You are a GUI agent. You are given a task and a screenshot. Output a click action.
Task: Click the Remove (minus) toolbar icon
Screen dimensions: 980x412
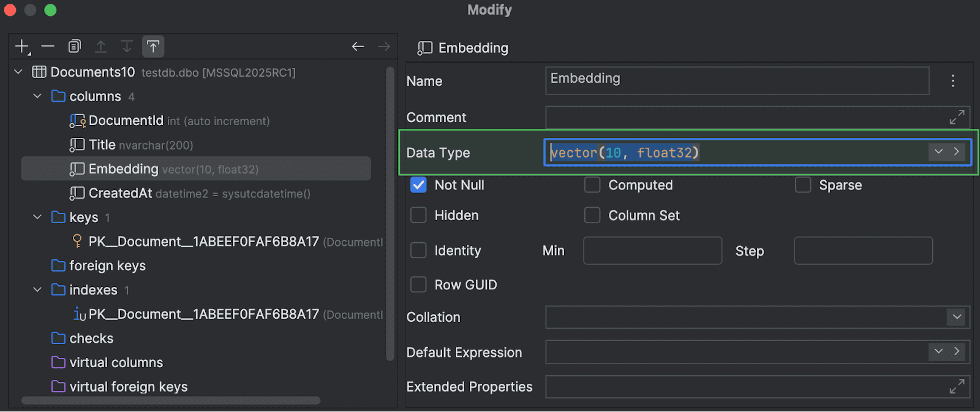click(x=48, y=47)
